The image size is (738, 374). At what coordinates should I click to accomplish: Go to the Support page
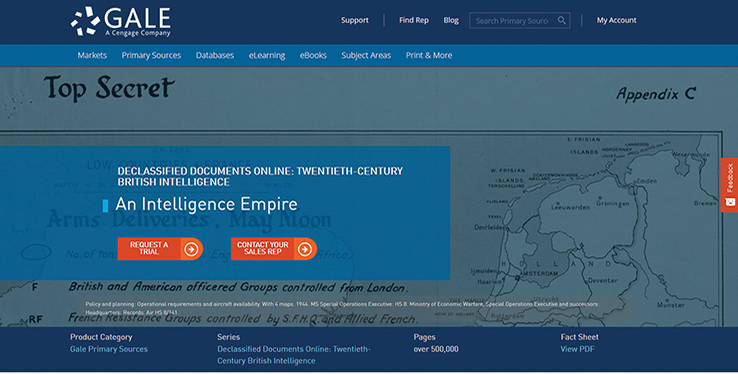355,20
